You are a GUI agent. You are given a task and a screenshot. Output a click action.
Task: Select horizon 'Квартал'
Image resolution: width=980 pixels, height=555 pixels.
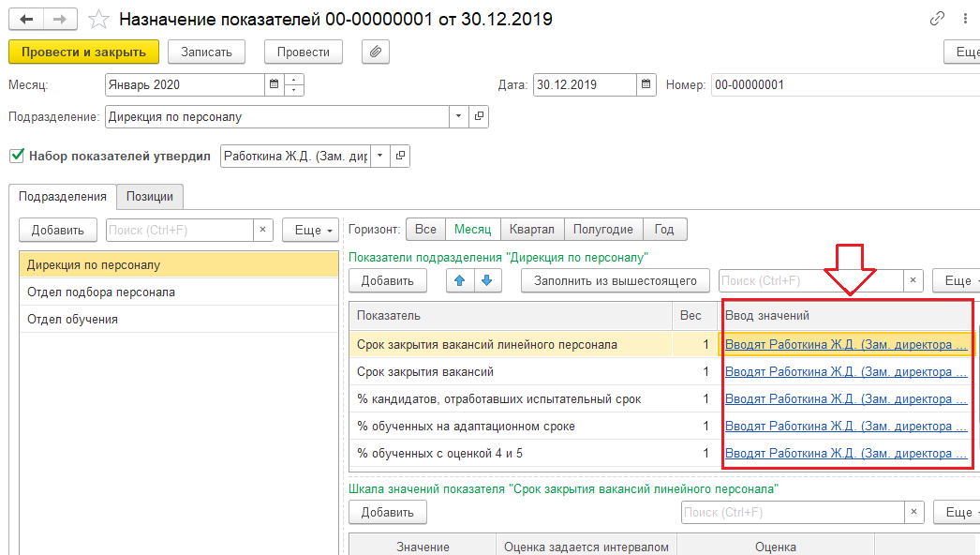[x=532, y=229]
